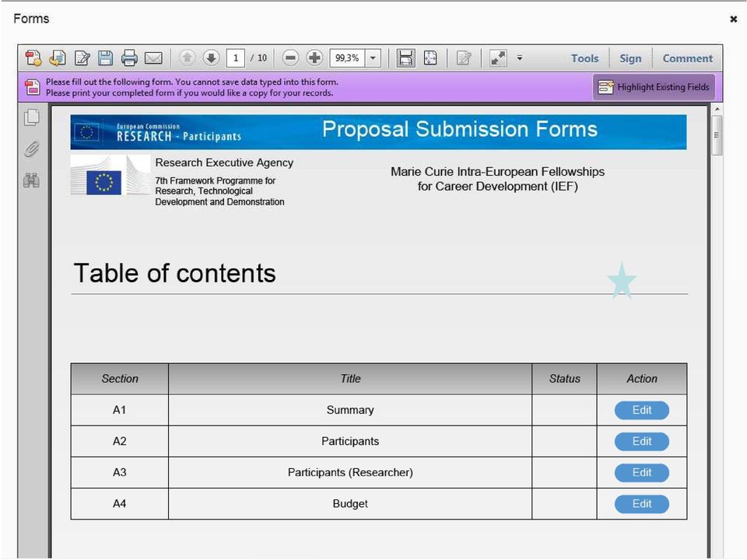
Task: Click the European Commission flag logo image
Action: pyautogui.click(x=110, y=175)
